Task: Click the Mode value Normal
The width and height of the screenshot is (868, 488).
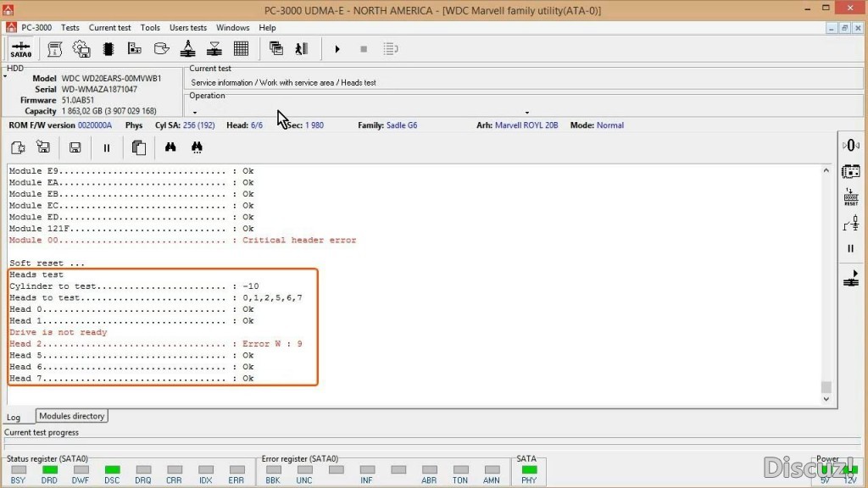Action: (x=610, y=125)
